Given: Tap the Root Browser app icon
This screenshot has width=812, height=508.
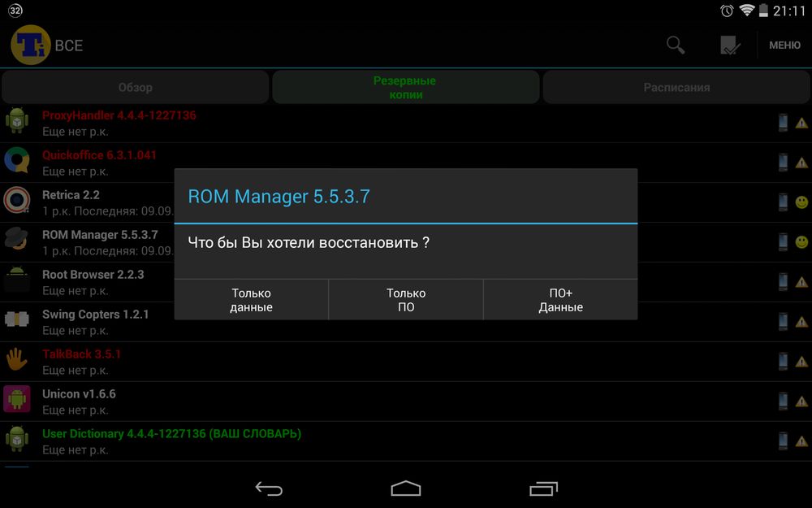Looking at the screenshot, I should tap(16, 280).
